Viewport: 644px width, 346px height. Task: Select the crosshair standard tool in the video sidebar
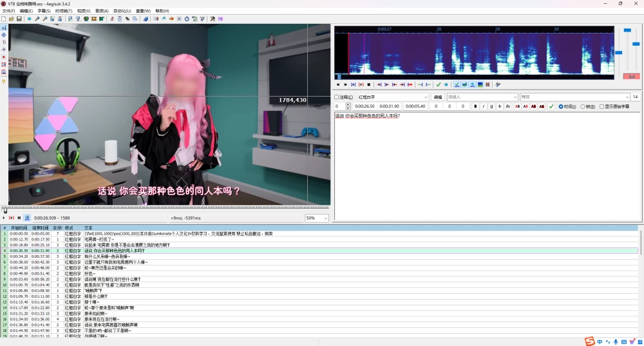pos(4,28)
